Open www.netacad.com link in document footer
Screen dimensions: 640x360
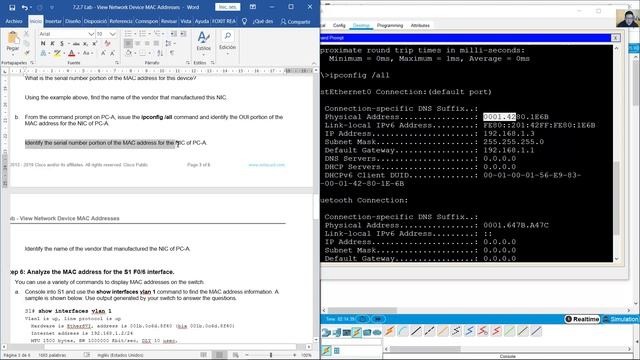pos(266,165)
